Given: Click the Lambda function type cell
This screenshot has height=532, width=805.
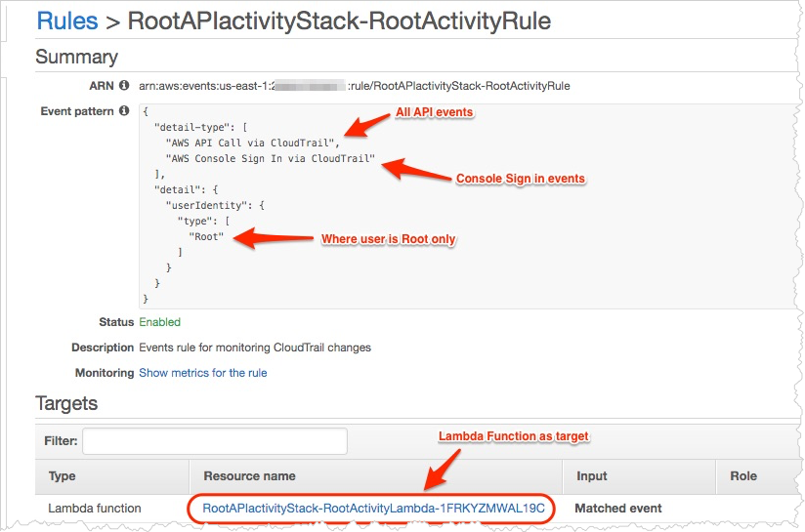Looking at the screenshot, I should click(x=95, y=509).
